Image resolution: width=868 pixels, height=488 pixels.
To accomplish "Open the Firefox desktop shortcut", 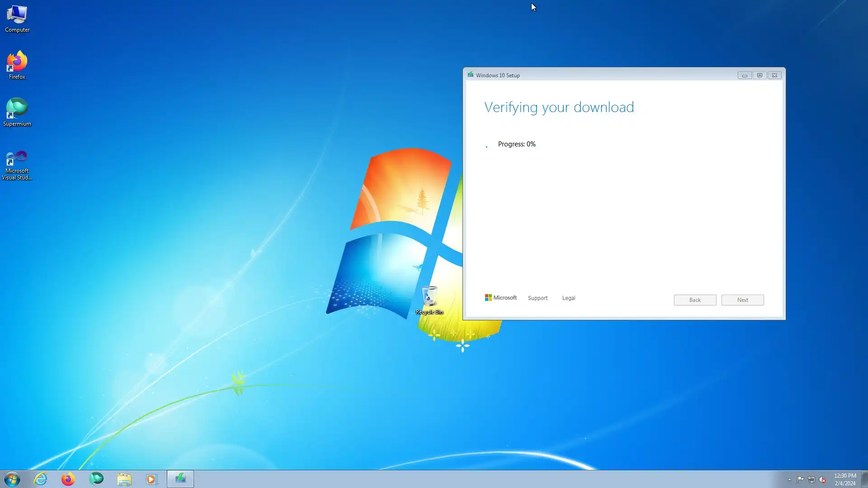I will tap(17, 65).
